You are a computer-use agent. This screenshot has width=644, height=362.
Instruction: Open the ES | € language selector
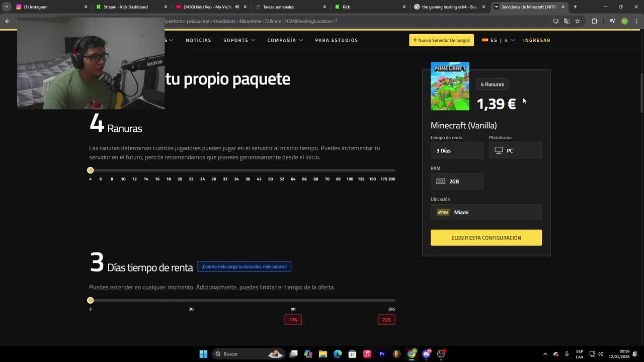coord(498,40)
